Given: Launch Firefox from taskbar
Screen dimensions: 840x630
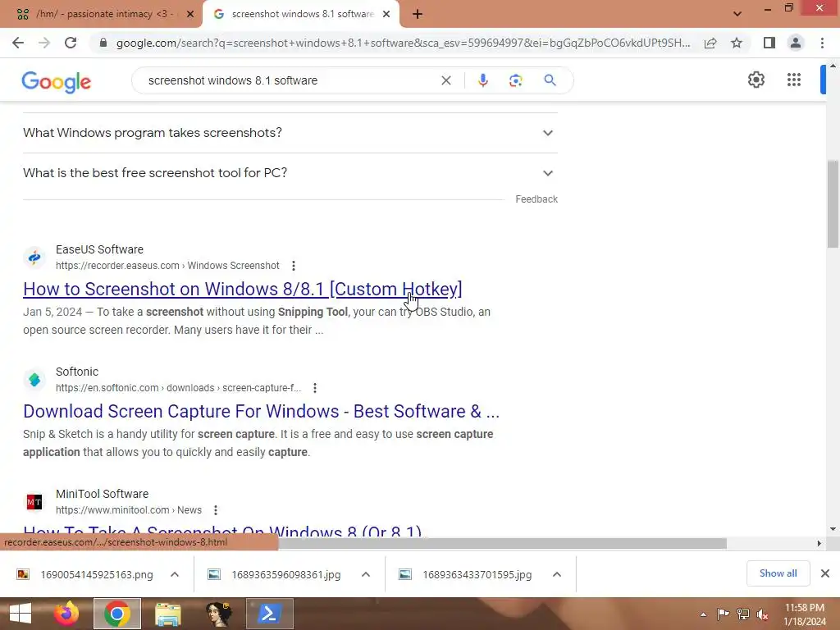Looking at the screenshot, I should click(66, 614).
